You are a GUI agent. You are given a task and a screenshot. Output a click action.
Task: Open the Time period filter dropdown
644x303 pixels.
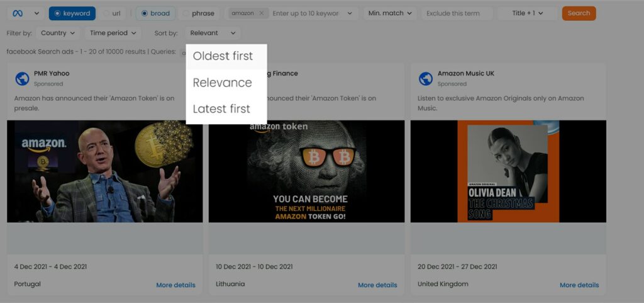click(x=113, y=33)
